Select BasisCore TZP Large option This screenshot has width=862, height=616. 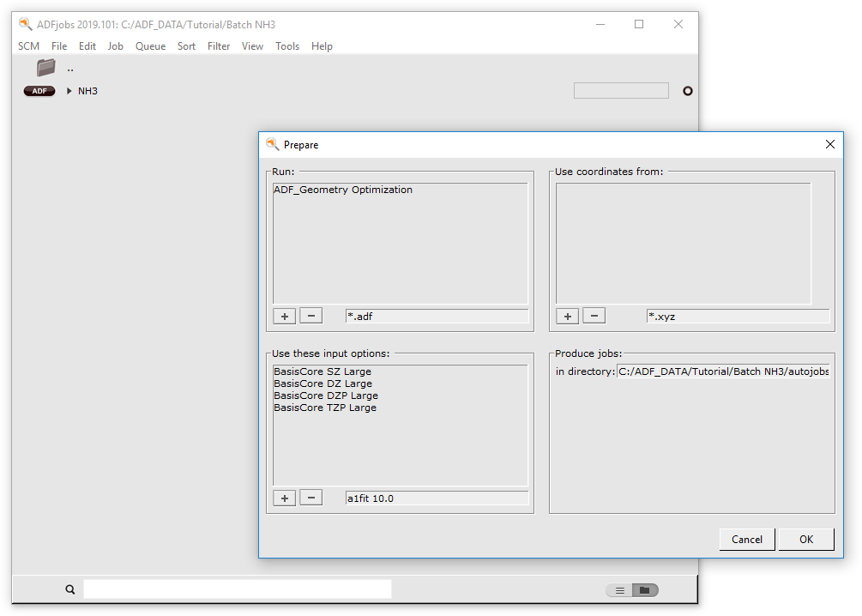tap(326, 408)
